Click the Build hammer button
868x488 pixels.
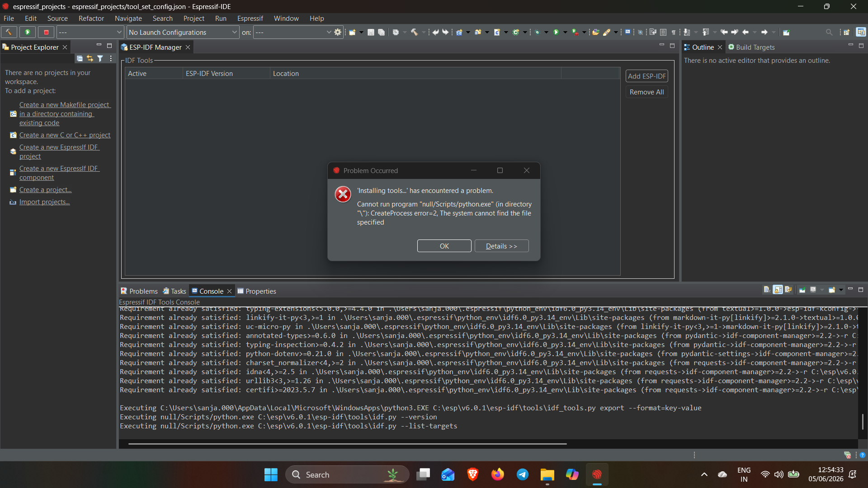point(9,32)
